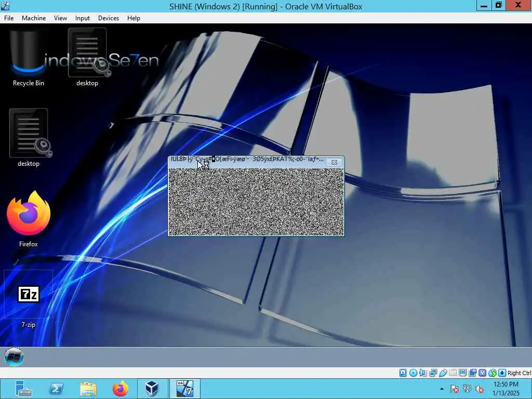
Task: Click the muted volume tray icon
Action: (480, 389)
